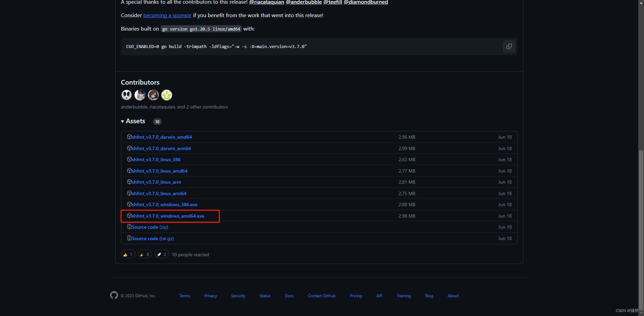644x316 pixels.
Task: Open the green plus-pattern contributor avatar
Action: (x=167, y=95)
